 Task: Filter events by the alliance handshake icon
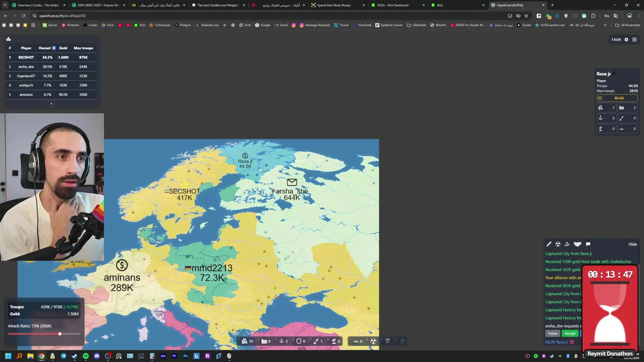tap(577, 244)
